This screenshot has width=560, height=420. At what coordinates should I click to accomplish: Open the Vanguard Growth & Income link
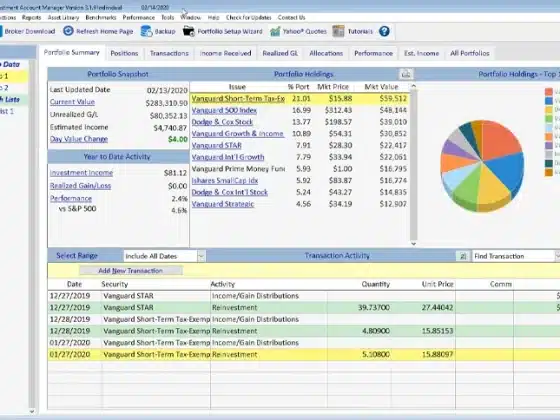click(x=238, y=134)
